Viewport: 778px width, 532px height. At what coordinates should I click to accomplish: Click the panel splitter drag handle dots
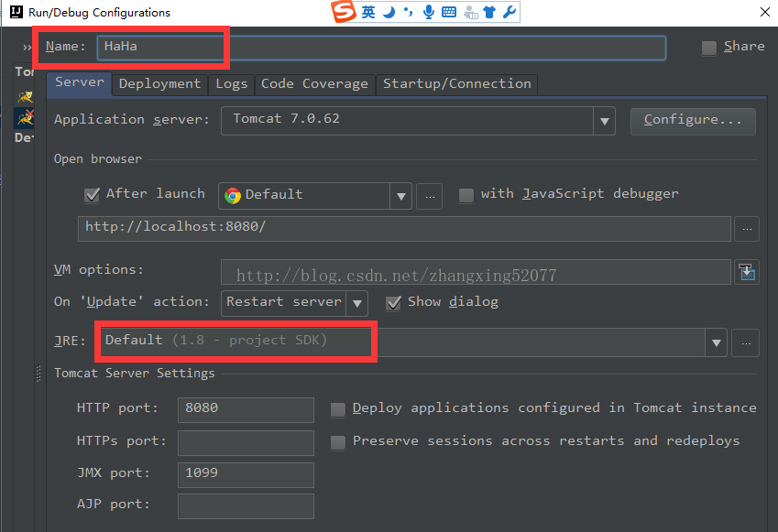click(38, 374)
